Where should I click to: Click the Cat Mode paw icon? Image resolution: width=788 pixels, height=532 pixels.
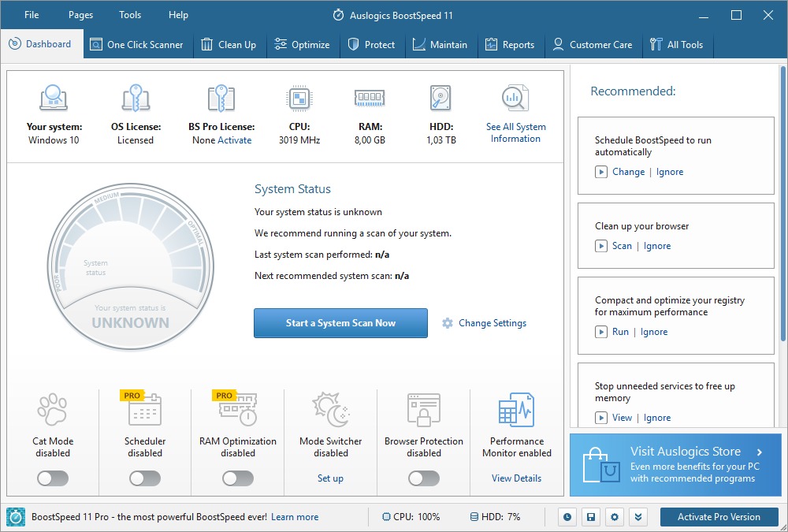tap(52, 410)
